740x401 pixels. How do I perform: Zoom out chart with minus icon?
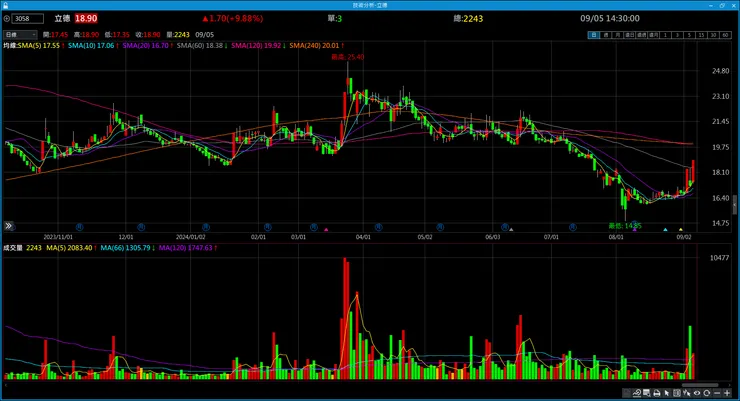717,393
